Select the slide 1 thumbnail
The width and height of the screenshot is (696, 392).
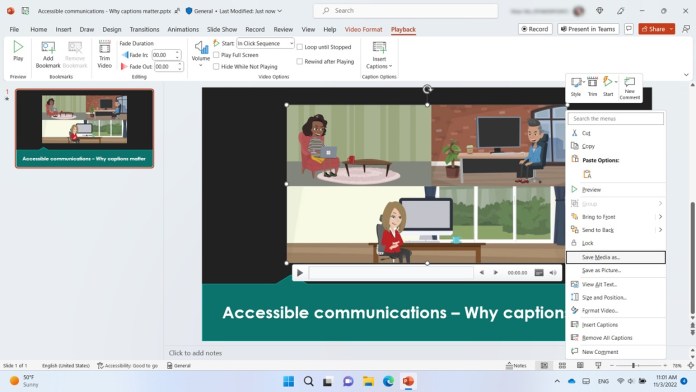(x=84, y=128)
